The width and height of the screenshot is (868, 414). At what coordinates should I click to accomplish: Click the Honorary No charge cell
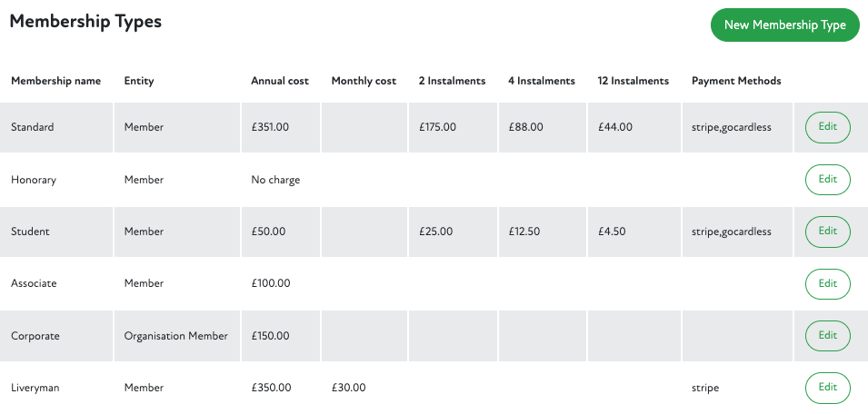tap(275, 180)
